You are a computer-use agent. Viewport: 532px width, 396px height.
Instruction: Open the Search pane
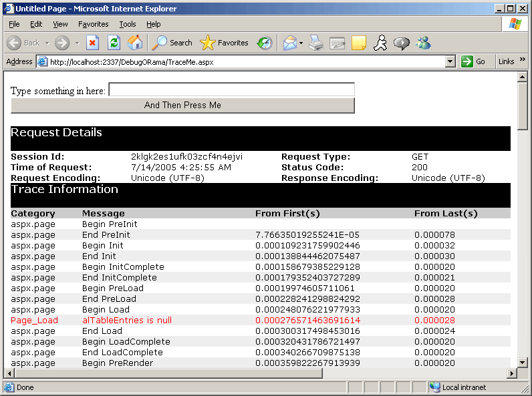point(172,43)
